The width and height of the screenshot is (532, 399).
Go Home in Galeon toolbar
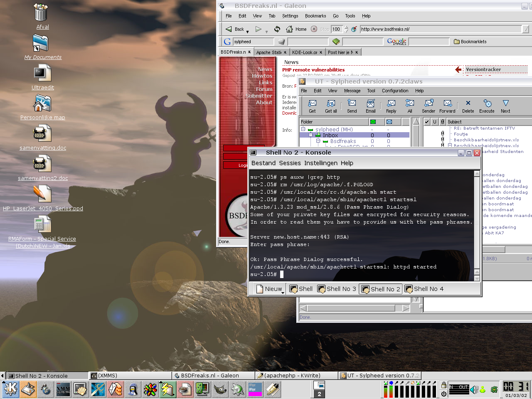tap(296, 29)
